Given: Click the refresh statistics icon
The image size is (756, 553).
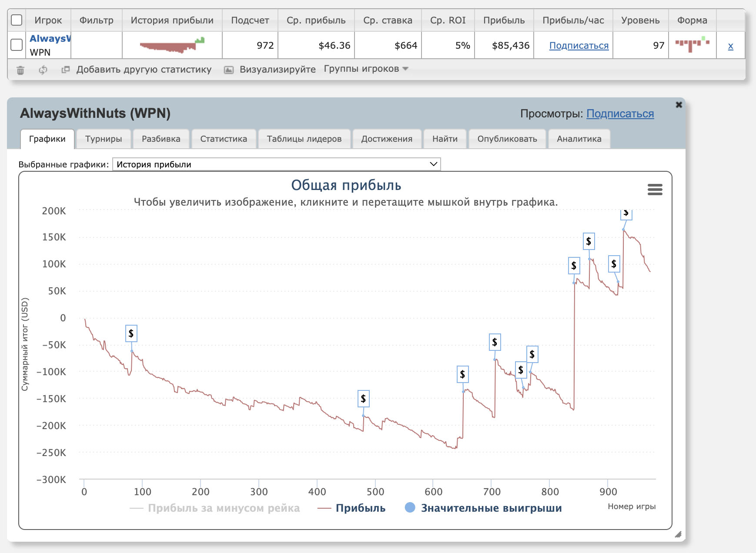Looking at the screenshot, I should coord(43,70).
